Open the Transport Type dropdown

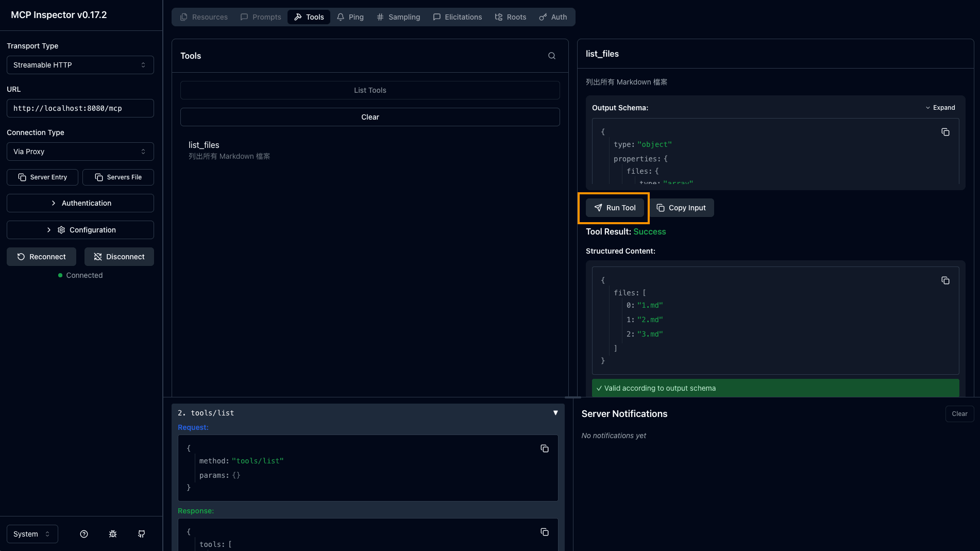(x=80, y=65)
